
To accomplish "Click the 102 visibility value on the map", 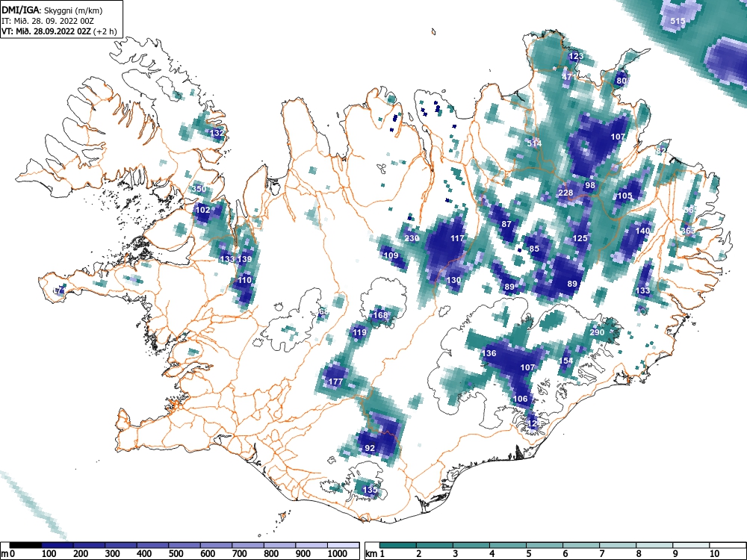I will [x=203, y=210].
